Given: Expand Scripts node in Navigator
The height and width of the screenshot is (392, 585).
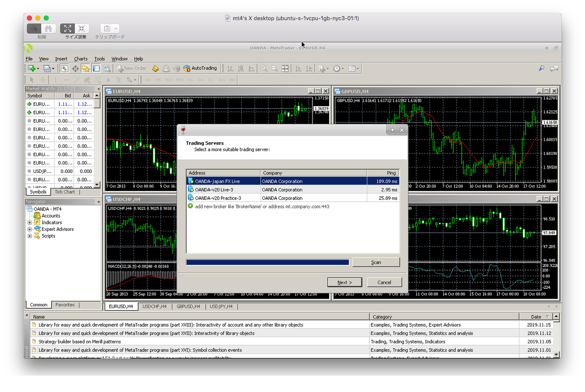Looking at the screenshot, I should pos(30,236).
